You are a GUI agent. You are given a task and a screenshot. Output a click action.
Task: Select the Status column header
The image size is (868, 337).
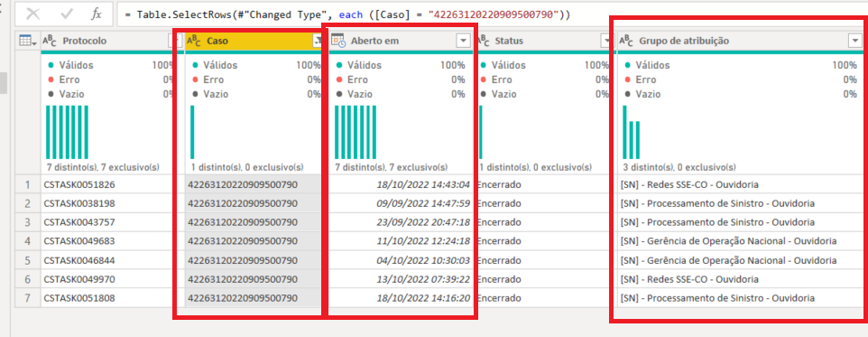(x=509, y=41)
